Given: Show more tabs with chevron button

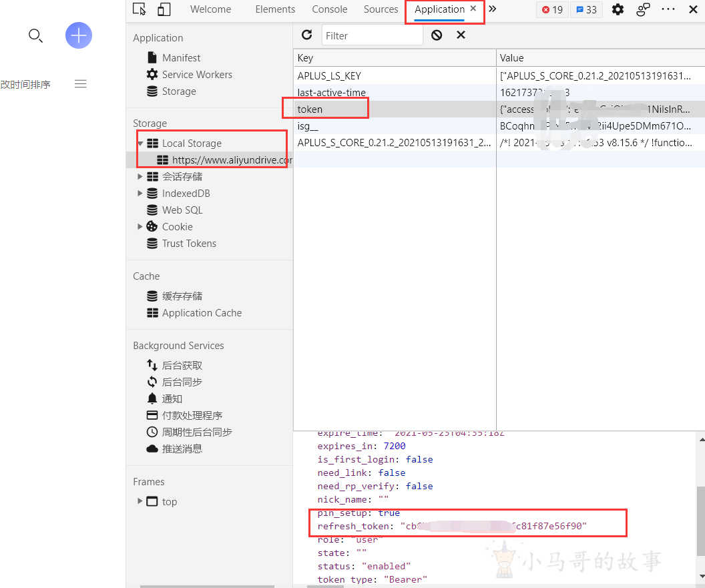Looking at the screenshot, I should [493, 9].
